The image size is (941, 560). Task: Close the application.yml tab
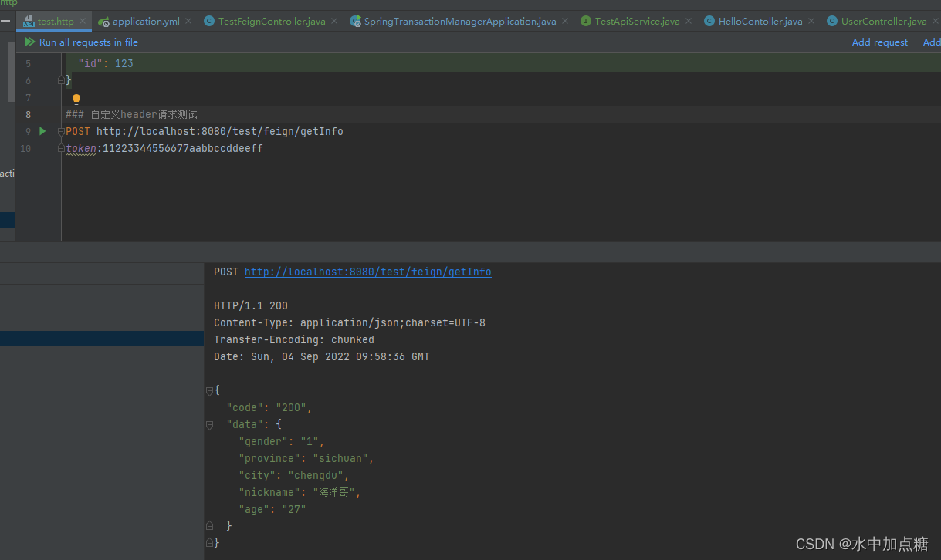coord(188,21)
